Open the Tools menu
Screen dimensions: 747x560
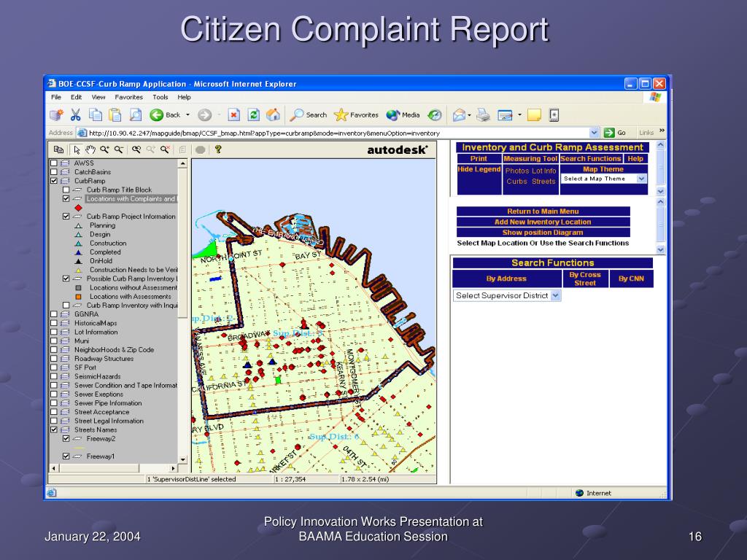point(160,97)
